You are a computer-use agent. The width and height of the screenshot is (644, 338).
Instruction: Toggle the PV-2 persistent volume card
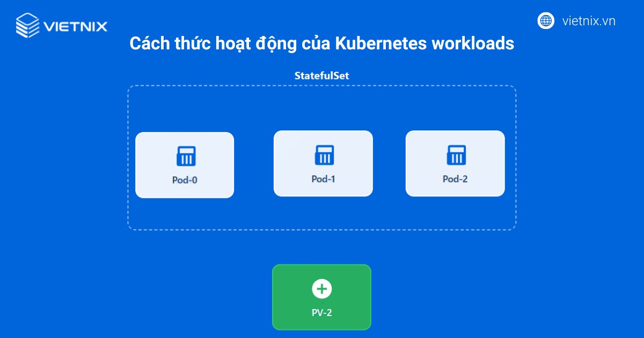321,297
